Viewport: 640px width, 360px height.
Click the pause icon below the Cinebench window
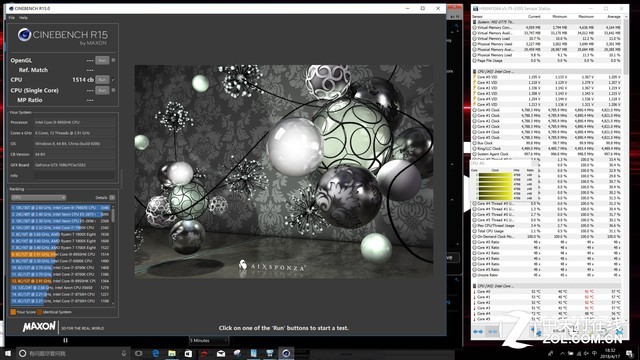click(x=65, y=340)
